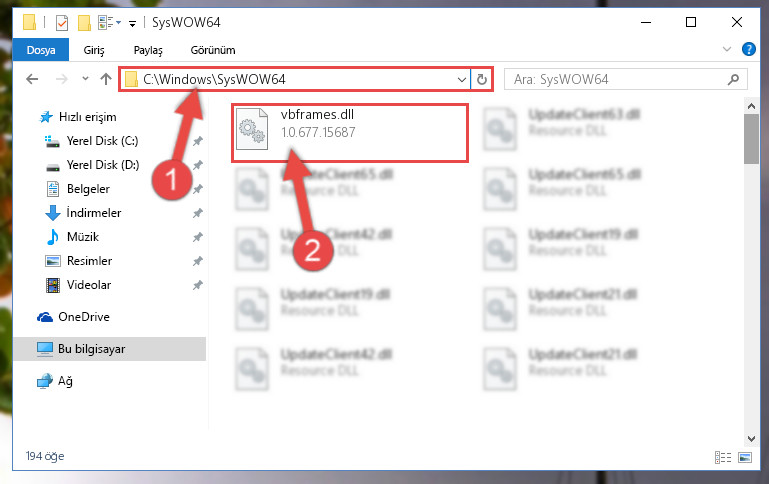
Task: Navigate back with the back arrow
Action: (32, 79)
